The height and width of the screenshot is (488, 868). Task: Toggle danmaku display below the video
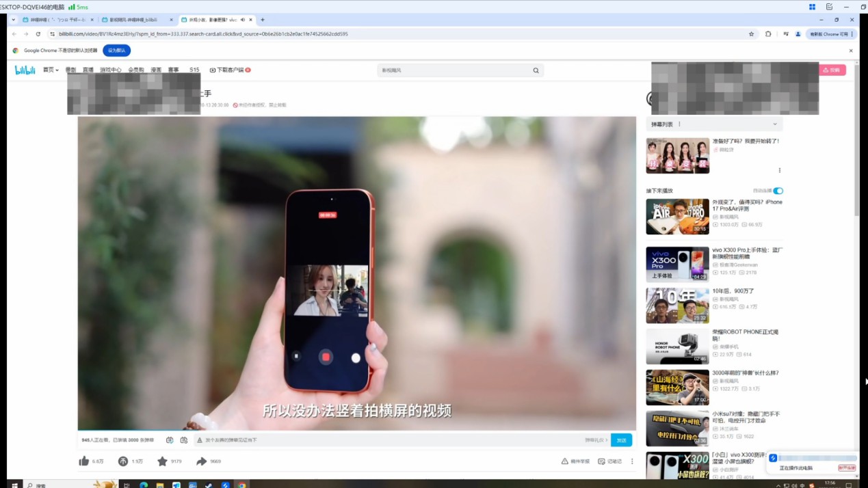tap(170, 440)
